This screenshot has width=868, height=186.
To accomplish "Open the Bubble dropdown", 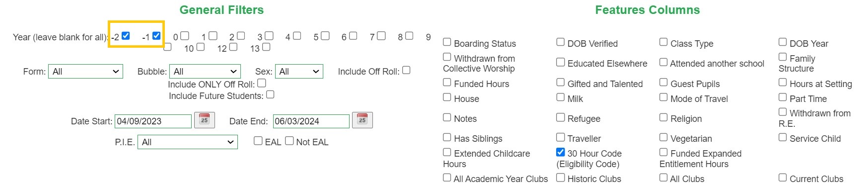I will 205,72.
